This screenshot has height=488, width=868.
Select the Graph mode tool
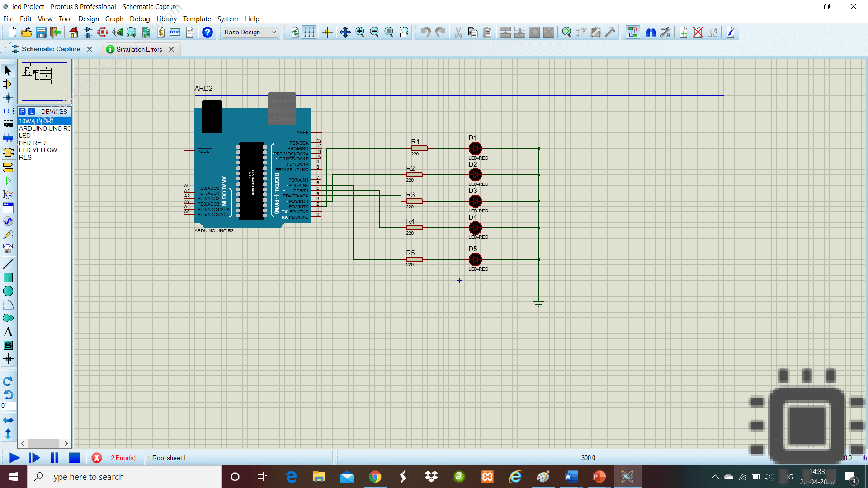pyautogui.click(x=8, y=195)
